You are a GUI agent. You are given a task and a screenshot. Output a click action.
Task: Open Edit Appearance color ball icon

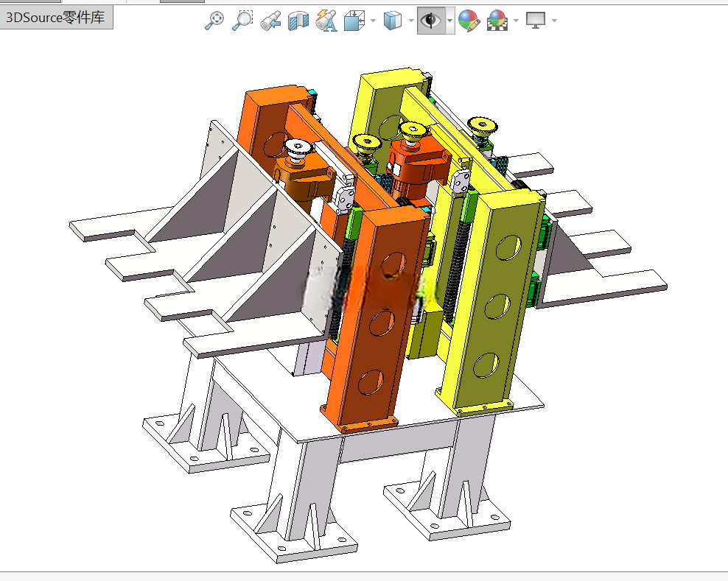coord(469,21)
